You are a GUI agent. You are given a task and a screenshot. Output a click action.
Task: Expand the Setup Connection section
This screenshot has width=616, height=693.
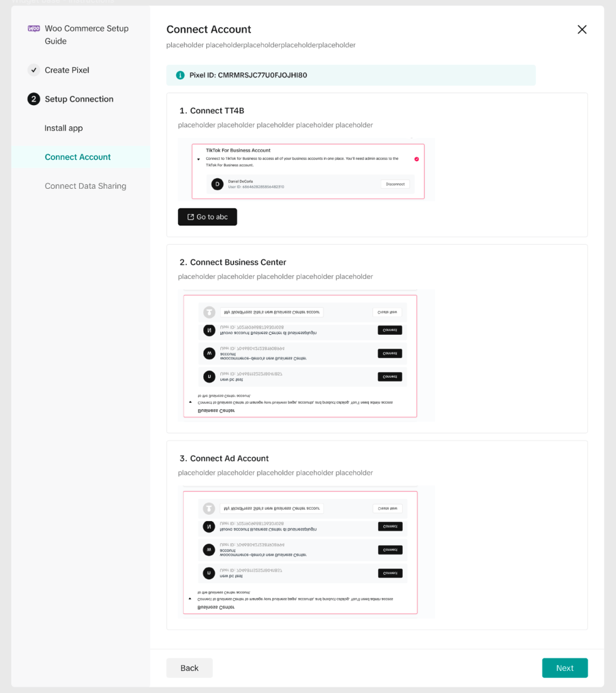[79, 99]
